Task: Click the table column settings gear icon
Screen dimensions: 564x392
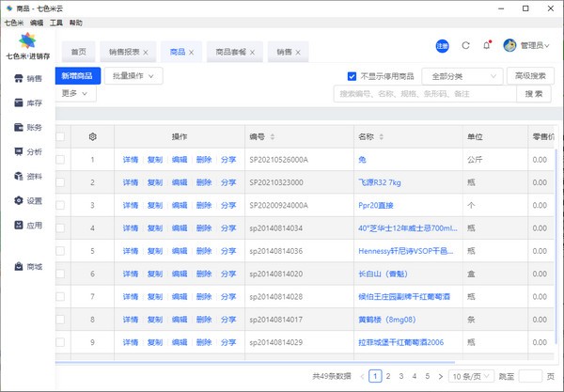Action: pos(92,137)
